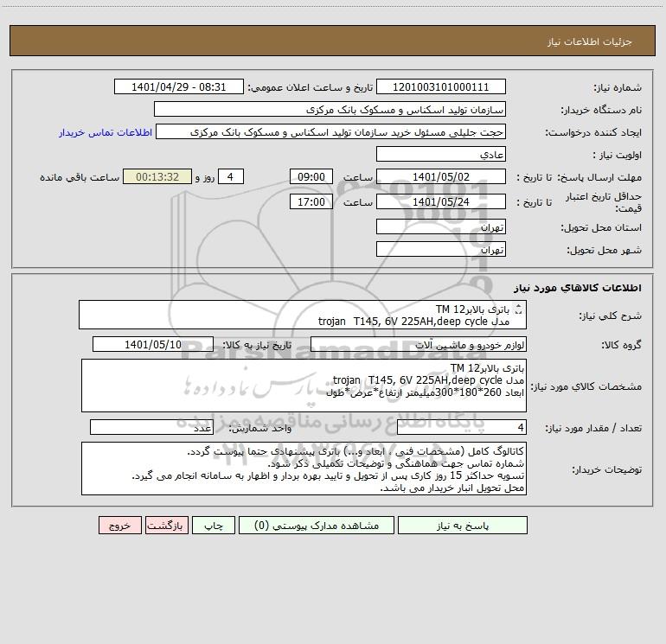Click goods group field 'لوازم خودرو و ماشین آلات'
The image size is (666, 644).
(419, 344)
